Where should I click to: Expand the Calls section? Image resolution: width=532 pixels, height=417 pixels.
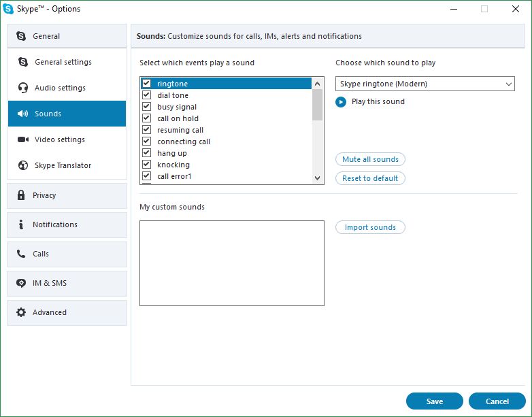(x=67, y=254)
